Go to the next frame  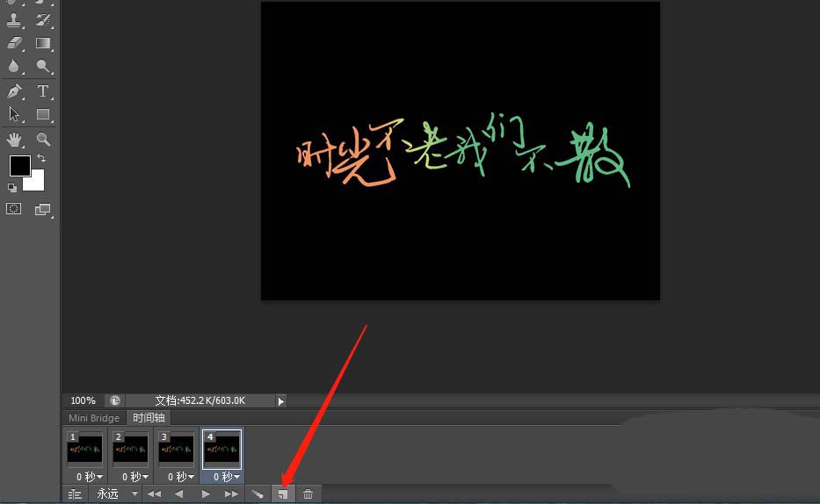point(231,493)
